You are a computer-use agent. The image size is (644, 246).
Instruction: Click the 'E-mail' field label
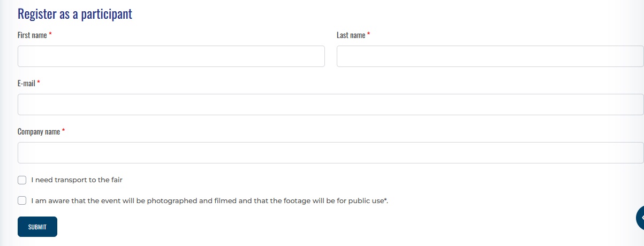point(26,83)
